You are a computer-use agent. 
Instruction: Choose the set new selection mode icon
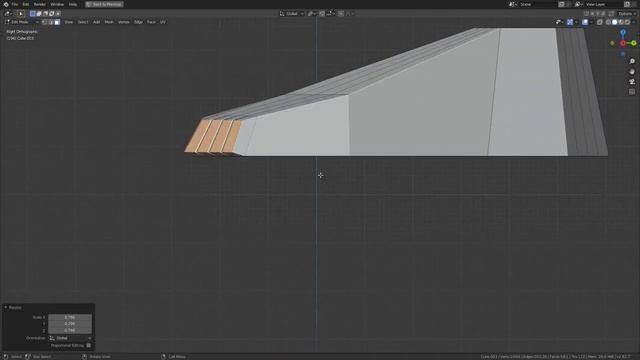(x=33, y=13)
